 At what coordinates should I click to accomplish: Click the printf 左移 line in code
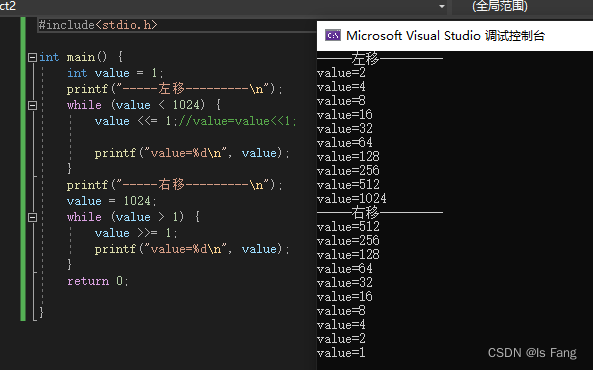coord(175,89)
